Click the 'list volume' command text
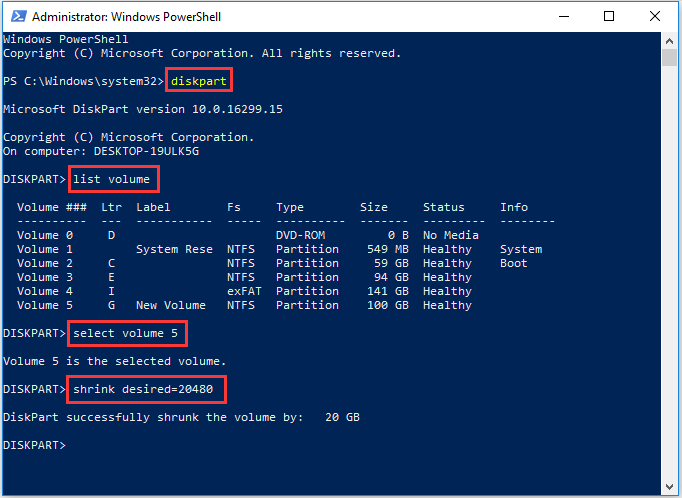The image size is (682, 498). [111, 179]
